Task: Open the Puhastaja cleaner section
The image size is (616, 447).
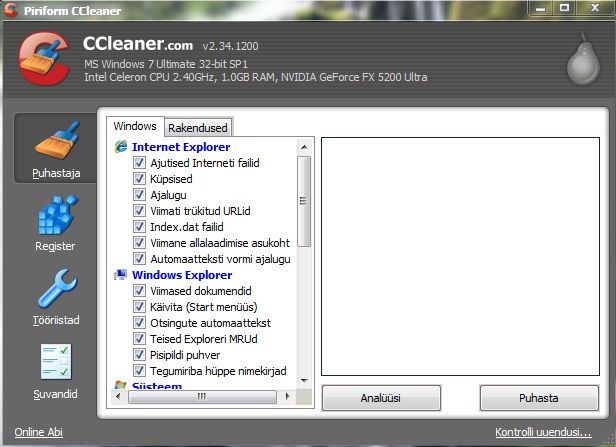Action: click(x=56, y=148)
